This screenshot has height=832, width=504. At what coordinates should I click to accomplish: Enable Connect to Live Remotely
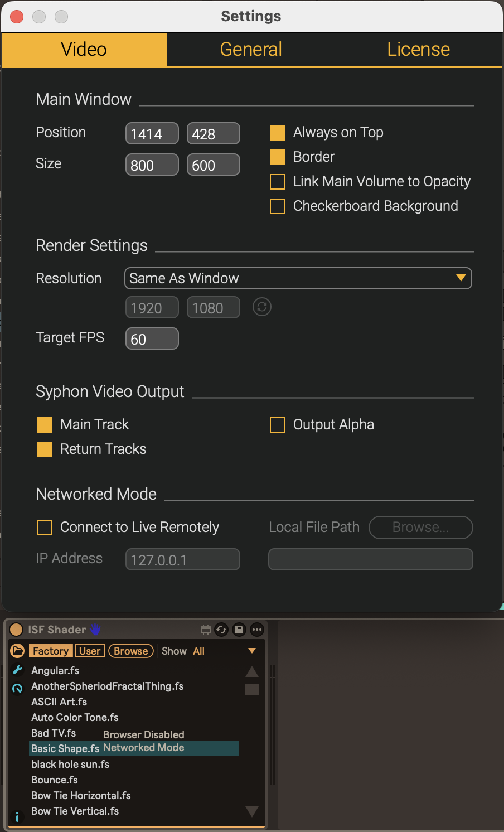click(x=45, y=528)
